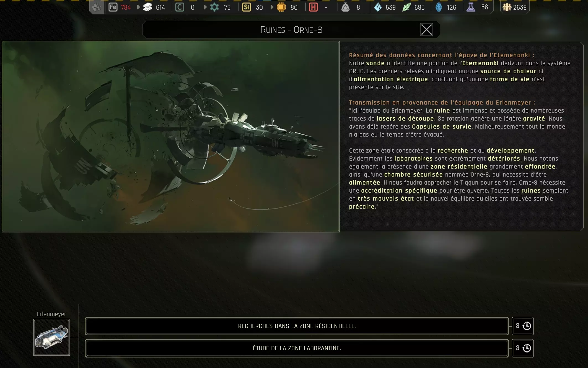Viewport: 588px width, 368px height.
Task: Choose Recherches dans la zone résidentielle
Action: pyautogui.click(x=297, y=326)
